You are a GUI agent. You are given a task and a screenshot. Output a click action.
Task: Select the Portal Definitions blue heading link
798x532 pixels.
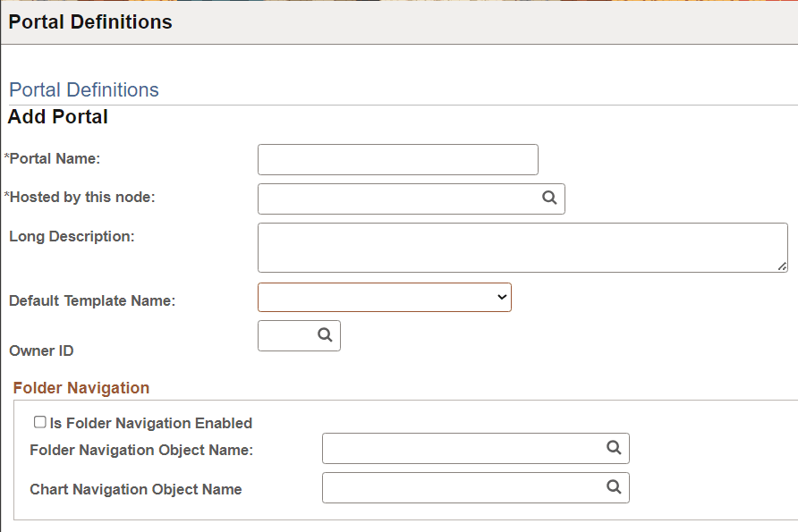(83, 89)
